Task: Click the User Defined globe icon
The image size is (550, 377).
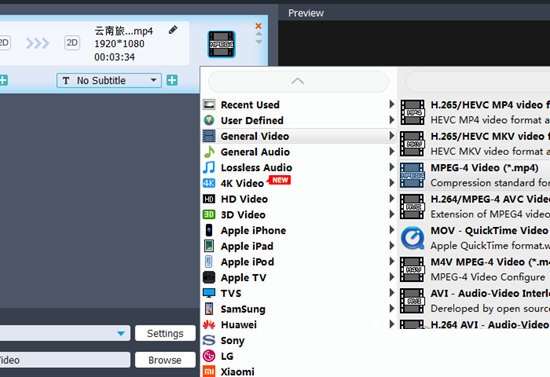Action: click(x=209, y=120)
